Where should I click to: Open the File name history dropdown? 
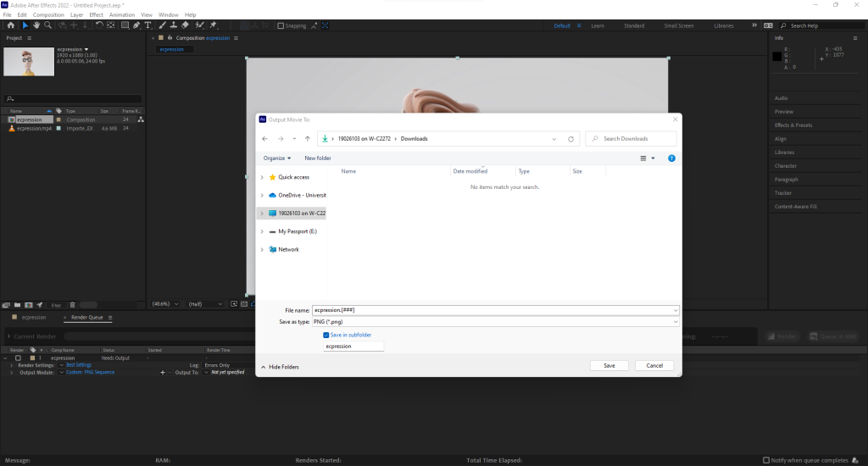[x=676, y=310]
